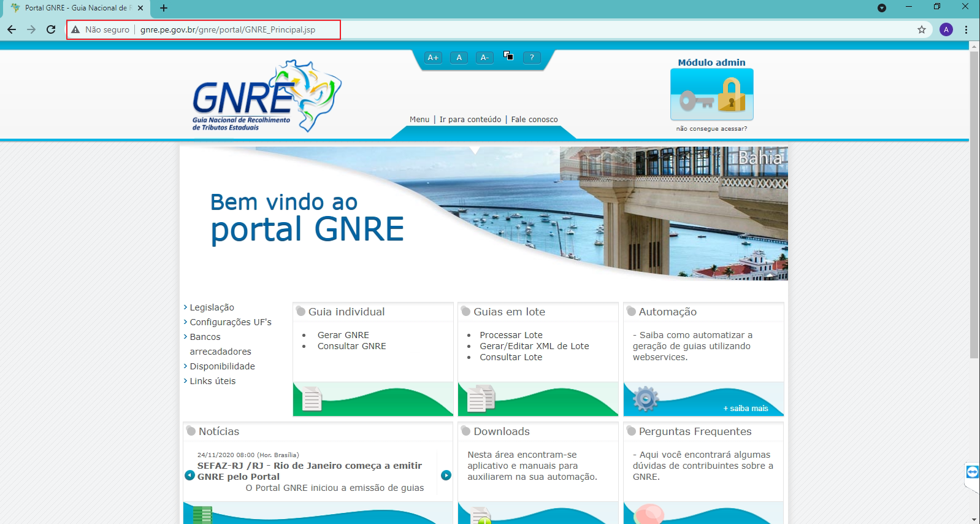Click the Não seguro warning icon
Viewport: 980px width, 524px height.
[75, 29]
